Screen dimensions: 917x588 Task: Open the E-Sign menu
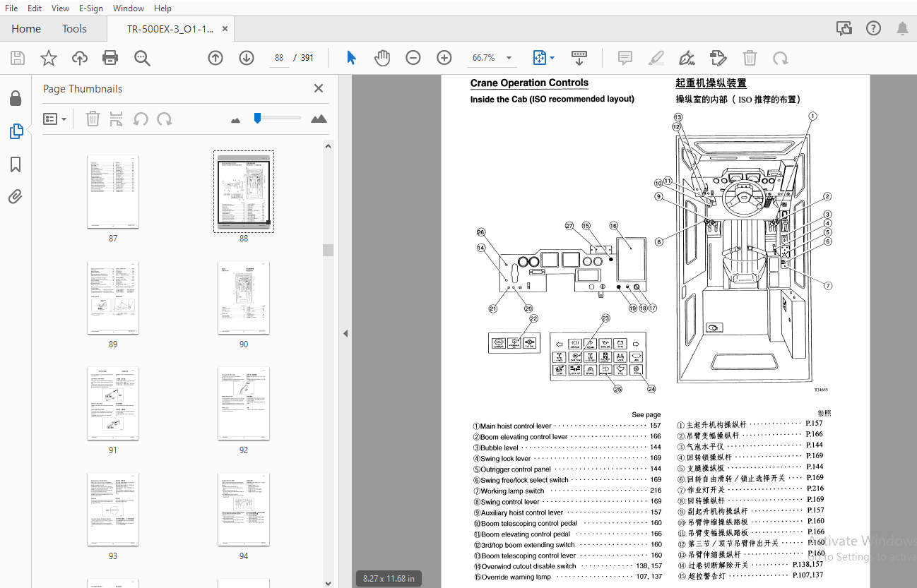[x=91, y=8]
